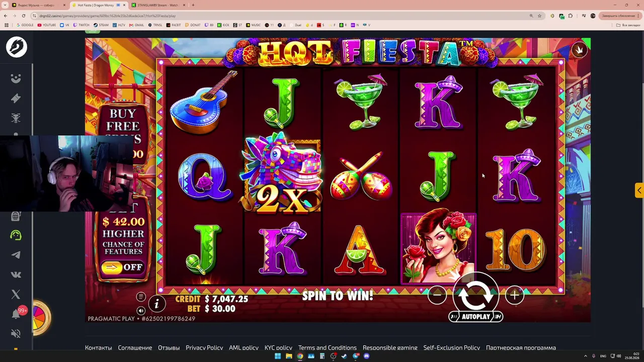Open the ticket icon in the casino sidebar
The image size is (644, 362).
[16, 99]
